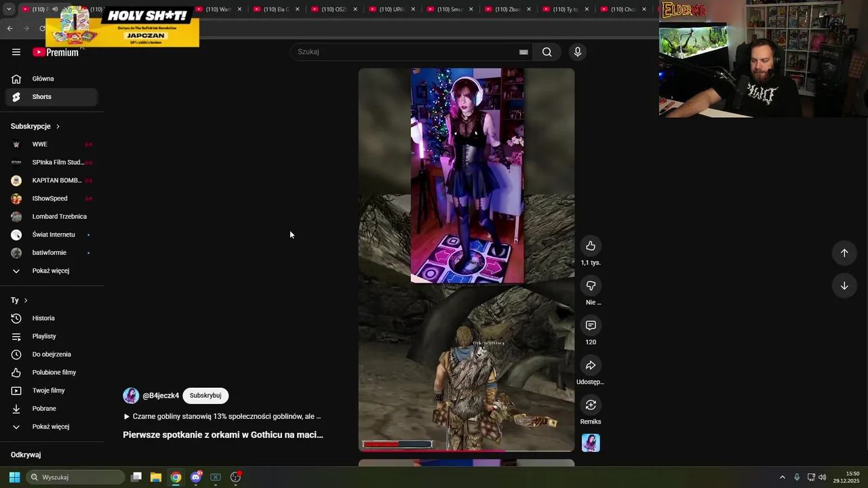Click the Odkrywaj section heading
Viewport: 868px width, 488px height.
tap(26, 455)
